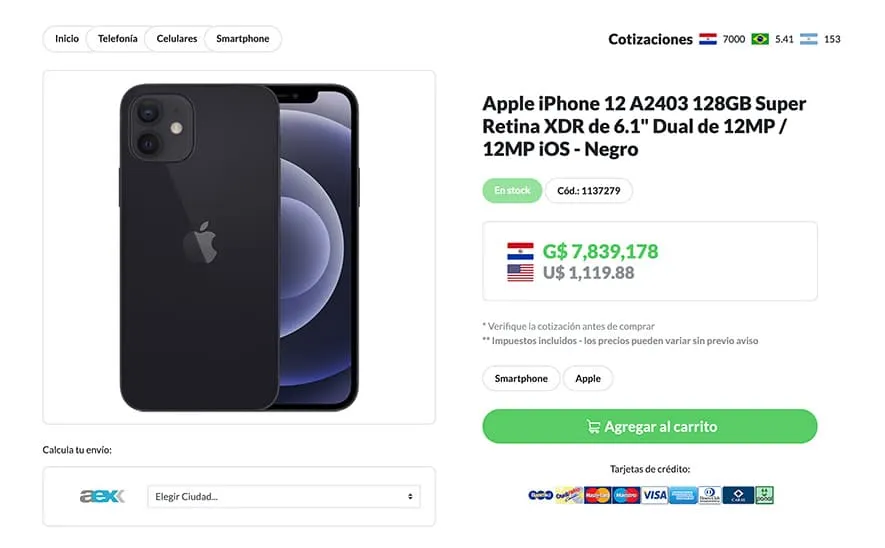This screenshot has height=548, width=885.
Task: Click the AEX shipping logo
Action: pyautogui.click(x=102, y=496)
